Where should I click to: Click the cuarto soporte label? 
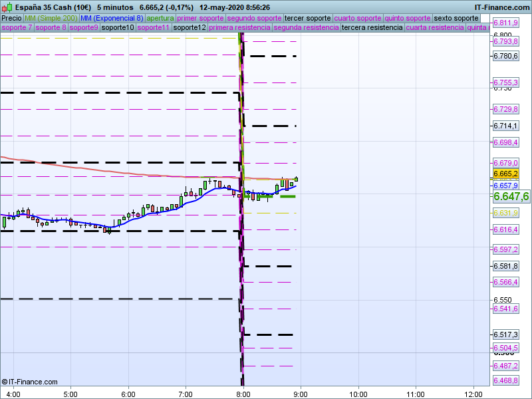click(358, 19)
